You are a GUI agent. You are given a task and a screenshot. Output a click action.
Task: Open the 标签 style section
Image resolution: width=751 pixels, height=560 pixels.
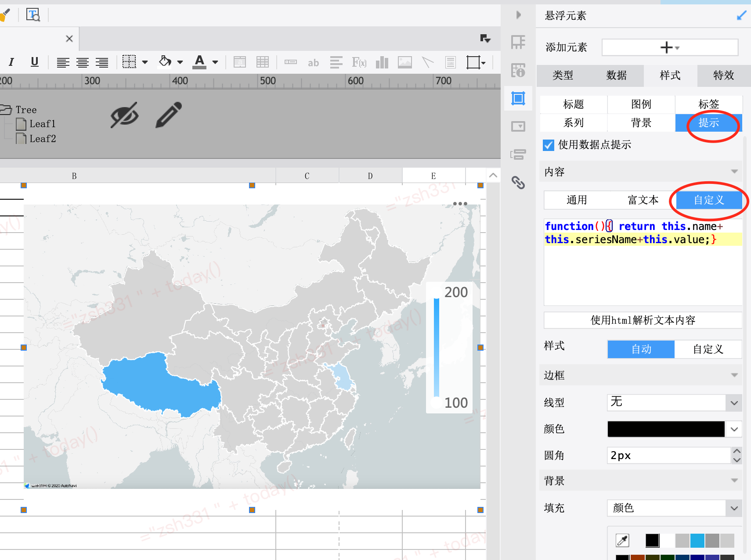tap(709, 104)
